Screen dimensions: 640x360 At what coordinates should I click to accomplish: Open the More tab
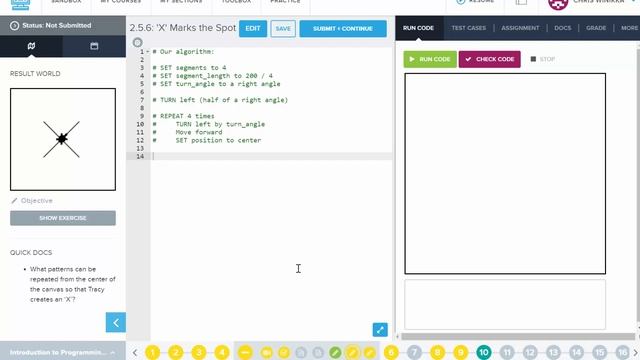629,28
